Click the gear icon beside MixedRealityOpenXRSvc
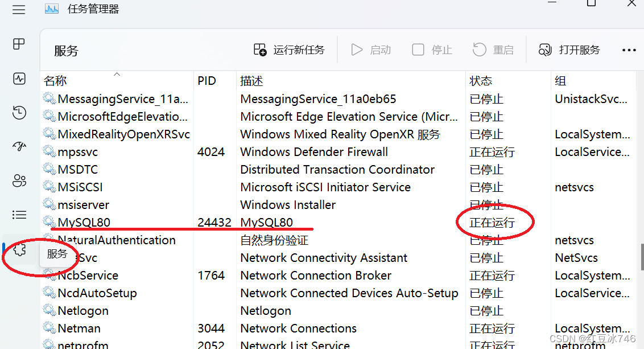This screenshot has height=349, width=644. click(49, 134)
